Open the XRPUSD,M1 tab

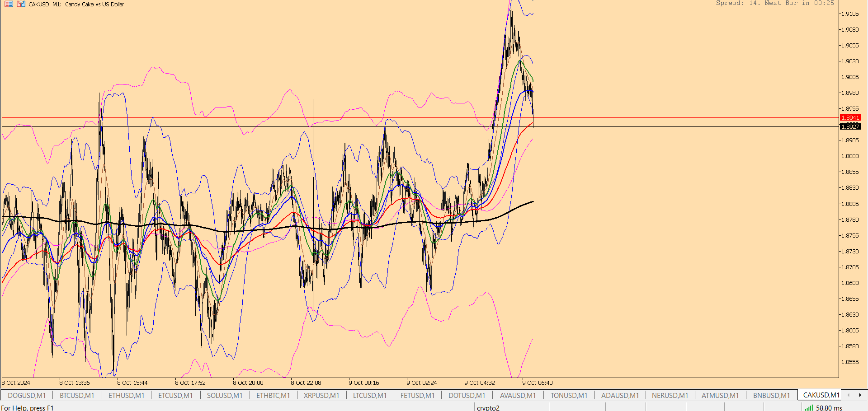[321, 396]
